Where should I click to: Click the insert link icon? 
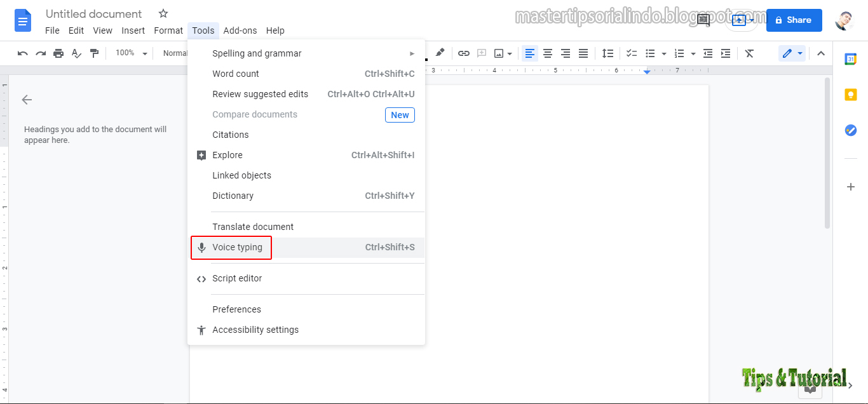pyautogui.click(x=463, y=53)
